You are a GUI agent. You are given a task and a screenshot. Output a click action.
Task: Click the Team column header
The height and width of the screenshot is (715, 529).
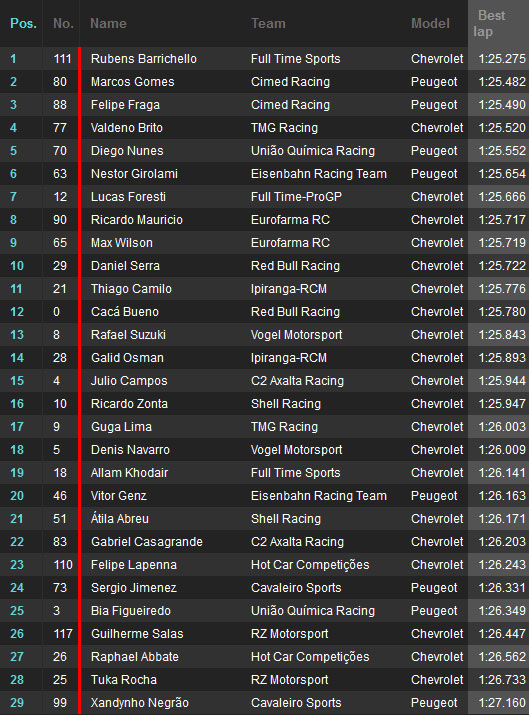pos(268,23)
